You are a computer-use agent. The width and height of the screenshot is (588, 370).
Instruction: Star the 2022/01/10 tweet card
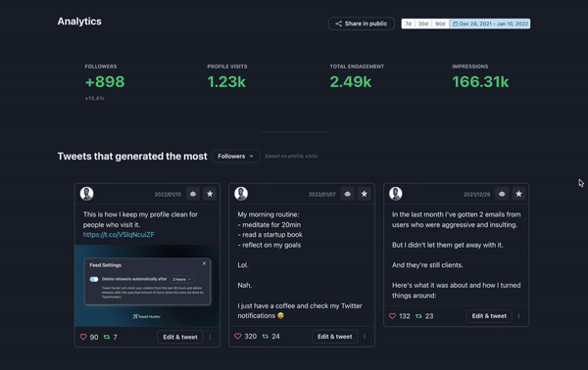coord(210,194)
